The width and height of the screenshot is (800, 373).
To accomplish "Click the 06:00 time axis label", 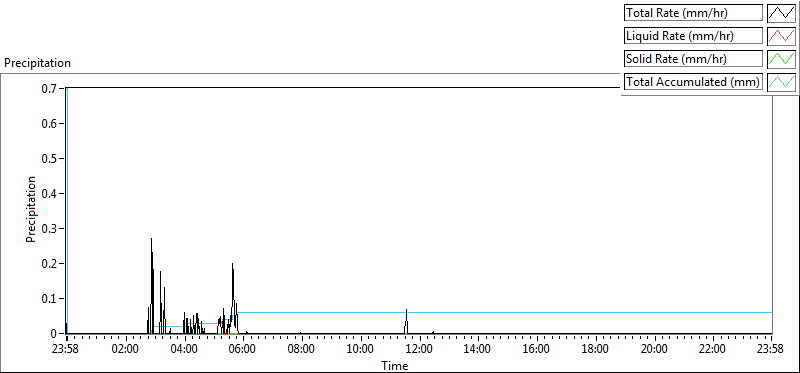I will coord(243,350).
